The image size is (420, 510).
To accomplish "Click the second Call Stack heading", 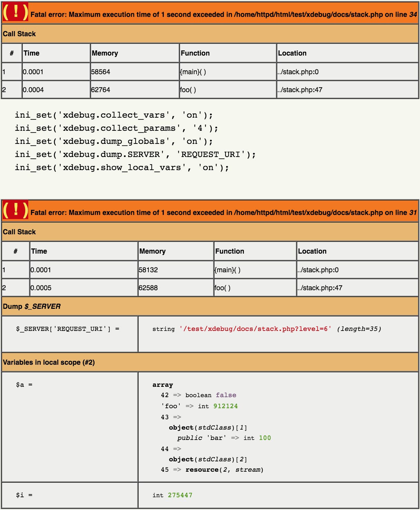I will tap(19, 232).
